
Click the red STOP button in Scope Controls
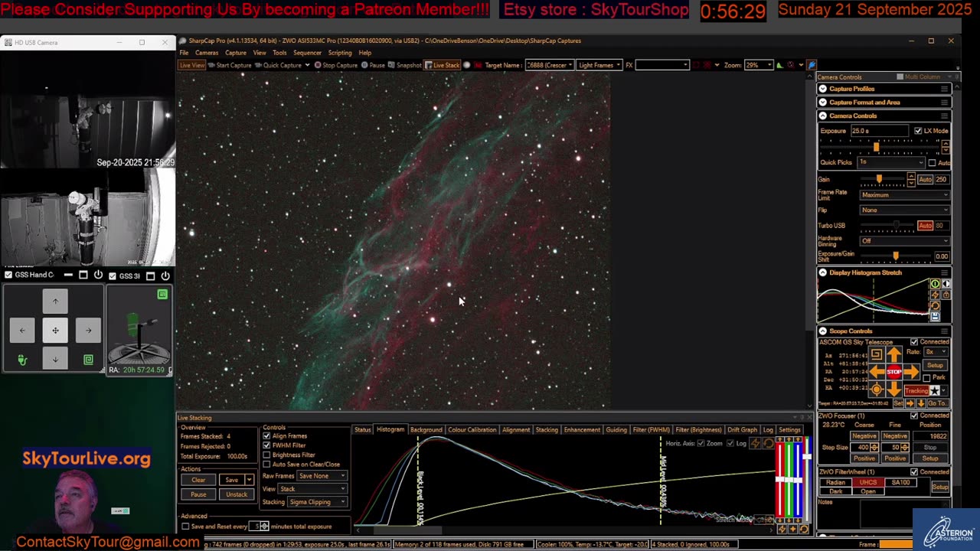click(x=894, y=372)
